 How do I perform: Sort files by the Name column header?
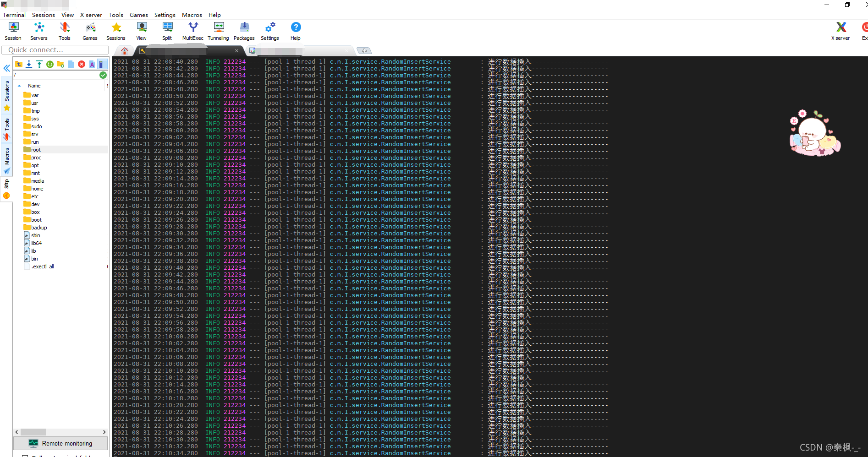tap(34, 86)
